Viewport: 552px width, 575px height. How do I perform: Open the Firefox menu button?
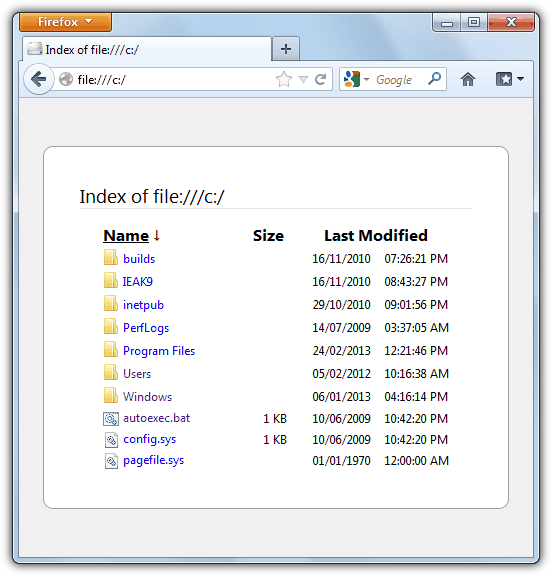[66, 22]
